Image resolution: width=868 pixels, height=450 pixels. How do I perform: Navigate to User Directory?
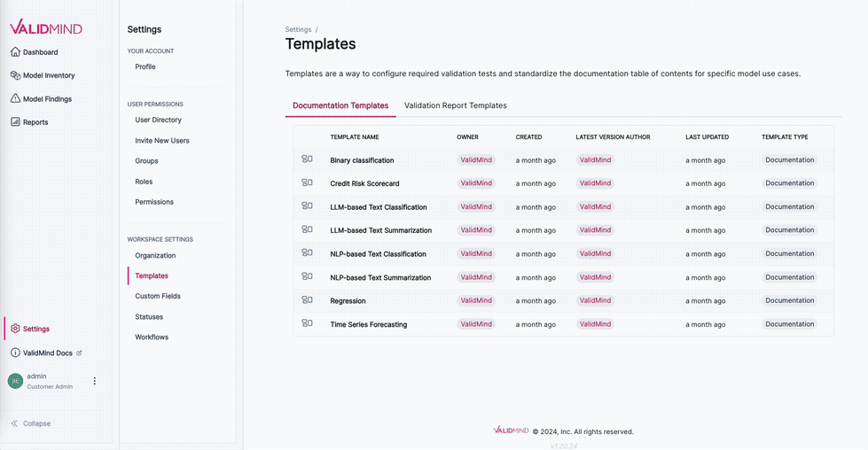click(x=158, y=120)
